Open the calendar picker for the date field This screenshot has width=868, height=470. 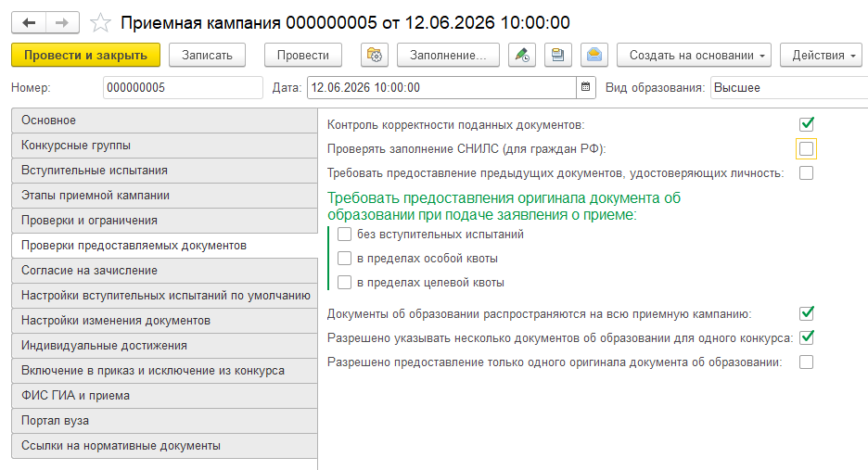pyautogui.click(x=586, y=87)
